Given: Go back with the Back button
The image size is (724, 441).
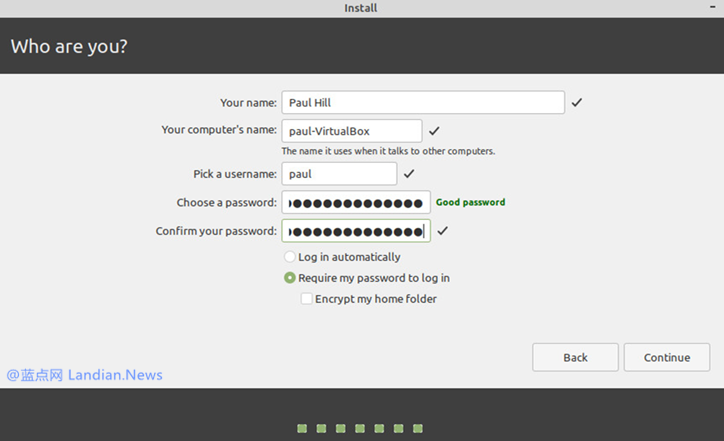Looking at the screenshot, I should [575, 357].
